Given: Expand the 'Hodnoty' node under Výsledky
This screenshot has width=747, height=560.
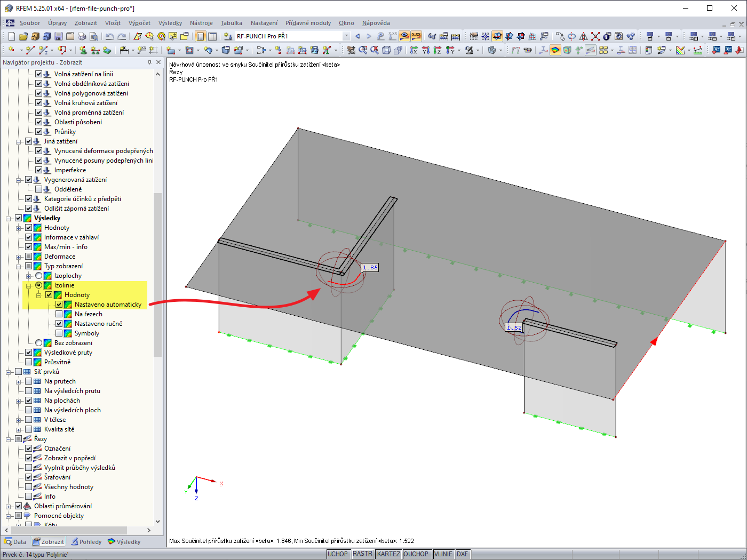Looking at the screenshot, I should coord(19,228).
